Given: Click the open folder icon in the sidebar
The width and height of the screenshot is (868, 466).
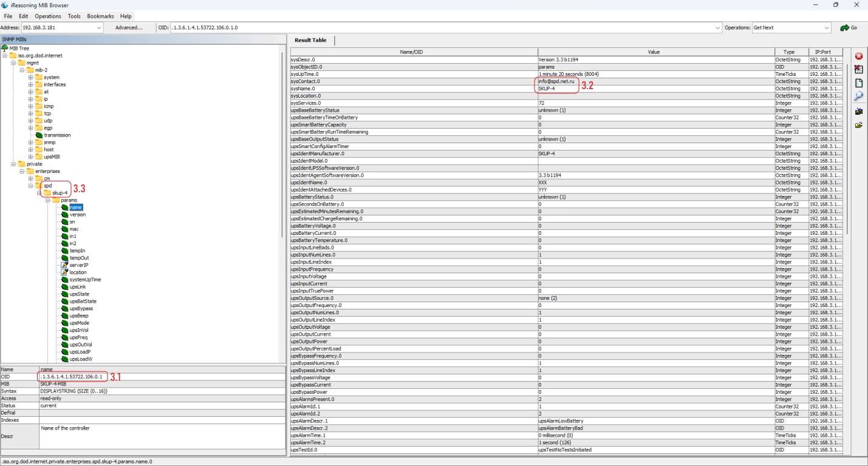Looking at the screenshot, I should click(x=859, y=126).
